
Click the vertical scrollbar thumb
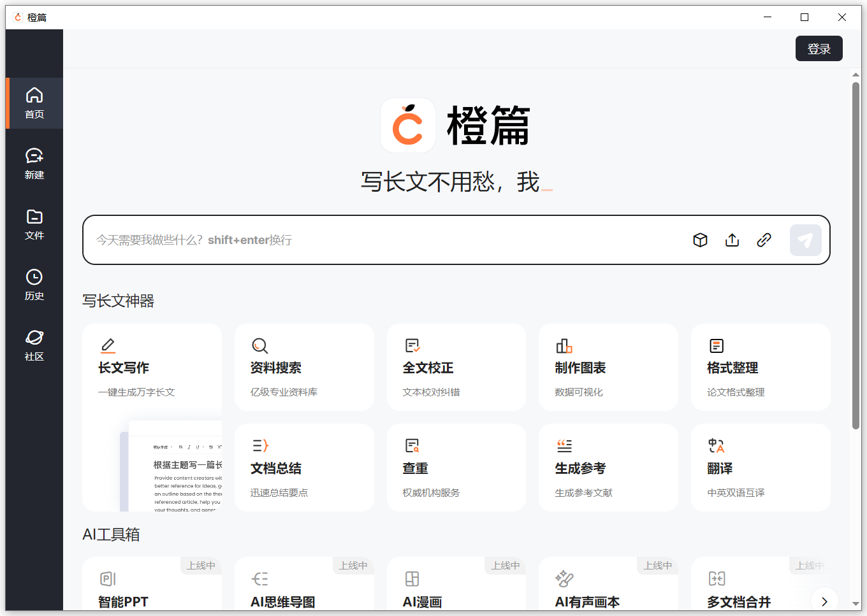856,255
